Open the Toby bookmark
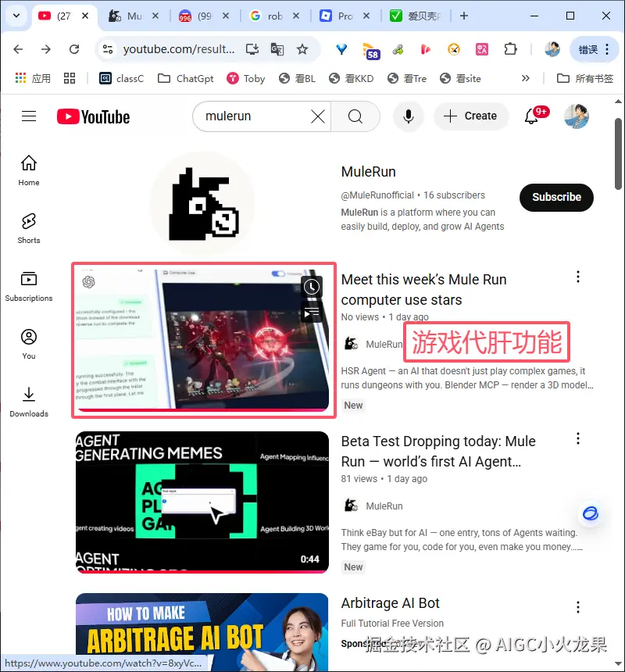The image size is (625, 672). click(246, 78)
